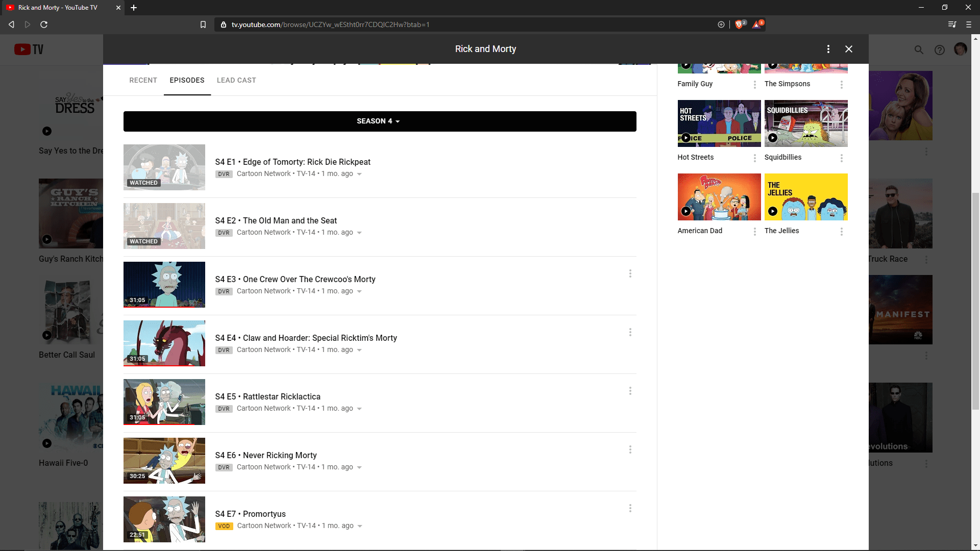
Task: Click the three-dot menu icon for S4 E5
Action: tap(630, 391)
